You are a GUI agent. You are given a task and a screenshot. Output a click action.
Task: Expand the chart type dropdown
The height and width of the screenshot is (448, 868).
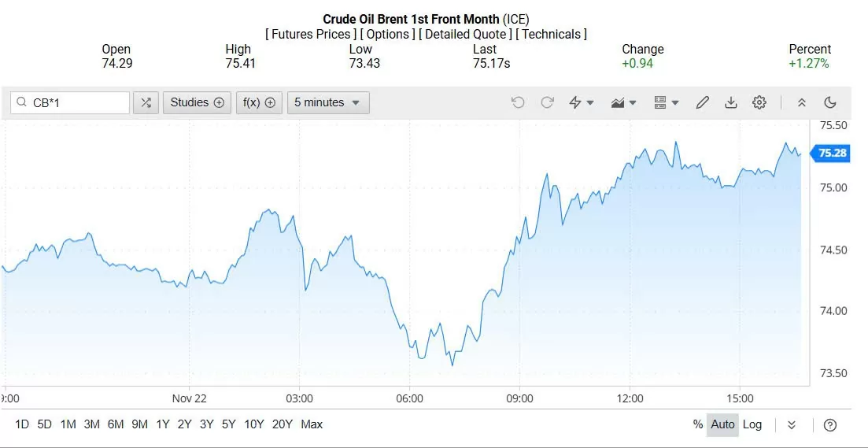pos(623,102)
